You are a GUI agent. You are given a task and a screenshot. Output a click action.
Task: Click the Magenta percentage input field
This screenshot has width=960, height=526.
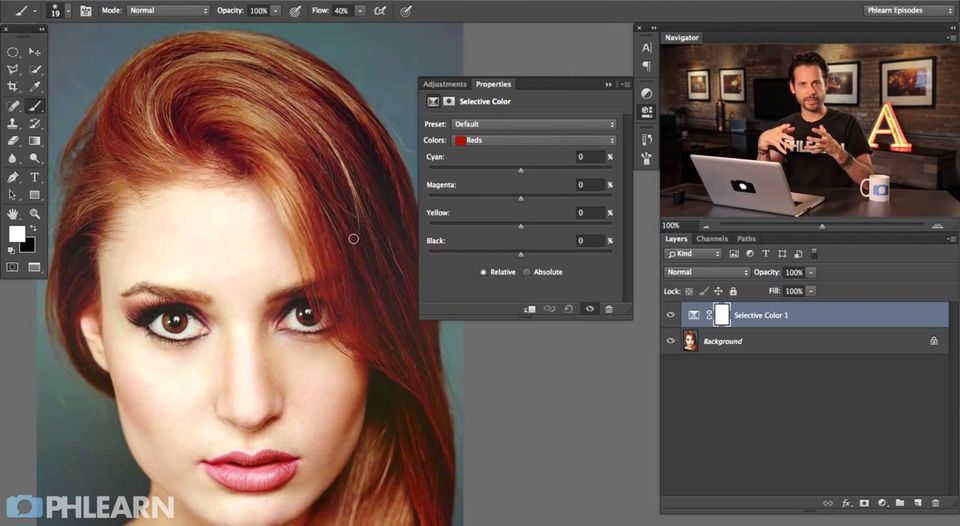pos(590,185)
